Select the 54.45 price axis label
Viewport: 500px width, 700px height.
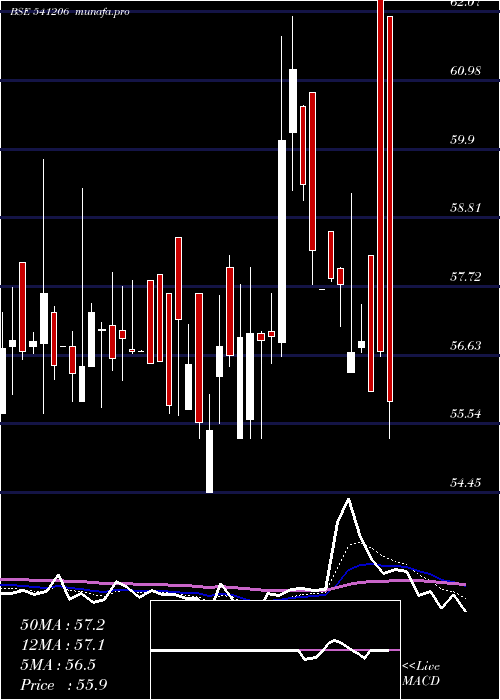(x=465, y=483)
